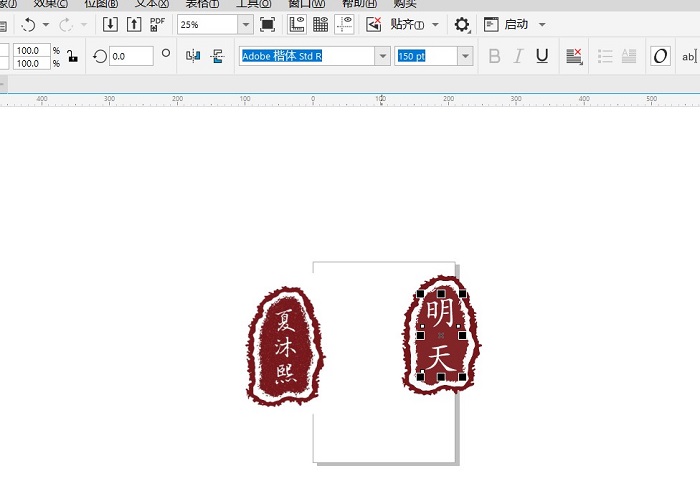
Task: Click the 150 pt font size field
Action: 426,56
